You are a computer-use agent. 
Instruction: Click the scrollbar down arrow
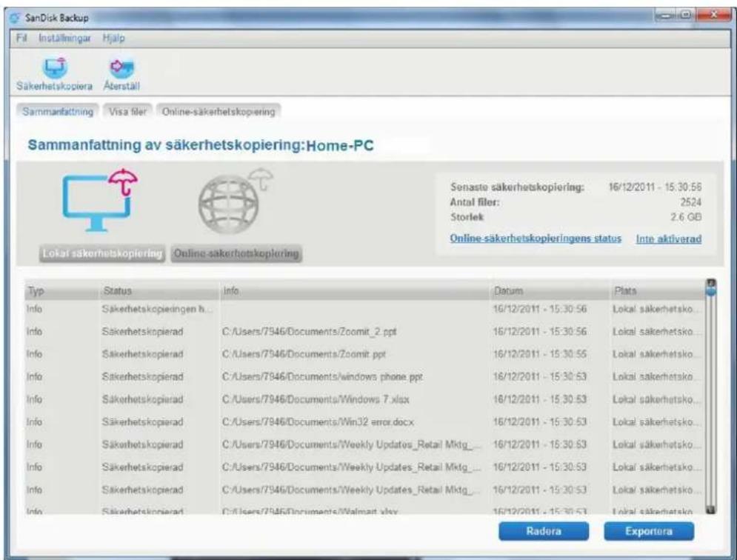(x=711, y=509)
